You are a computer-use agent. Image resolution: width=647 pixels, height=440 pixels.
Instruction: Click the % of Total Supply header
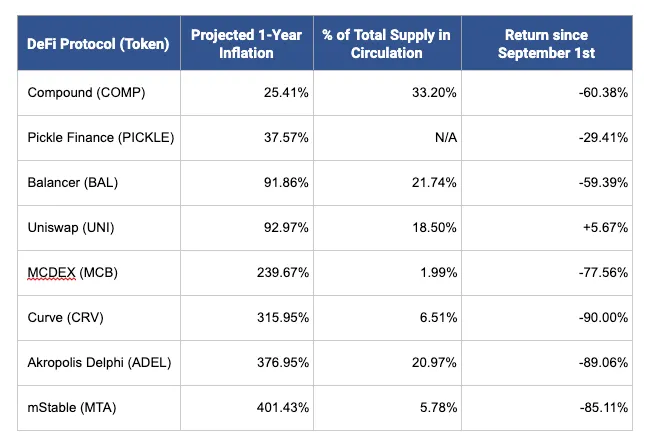click(386, 43)
